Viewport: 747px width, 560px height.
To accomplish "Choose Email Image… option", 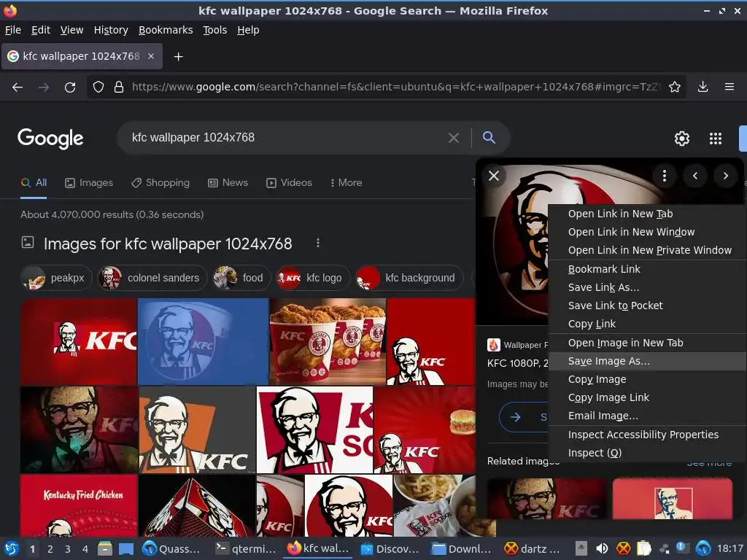I will [x=648, y=416].
